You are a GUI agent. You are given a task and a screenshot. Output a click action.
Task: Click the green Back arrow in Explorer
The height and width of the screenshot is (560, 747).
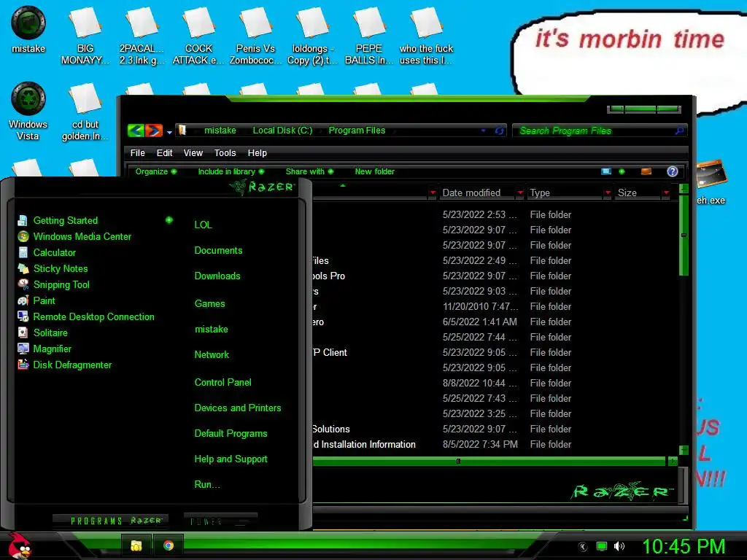pyautogui.click(x=136, y=131)
